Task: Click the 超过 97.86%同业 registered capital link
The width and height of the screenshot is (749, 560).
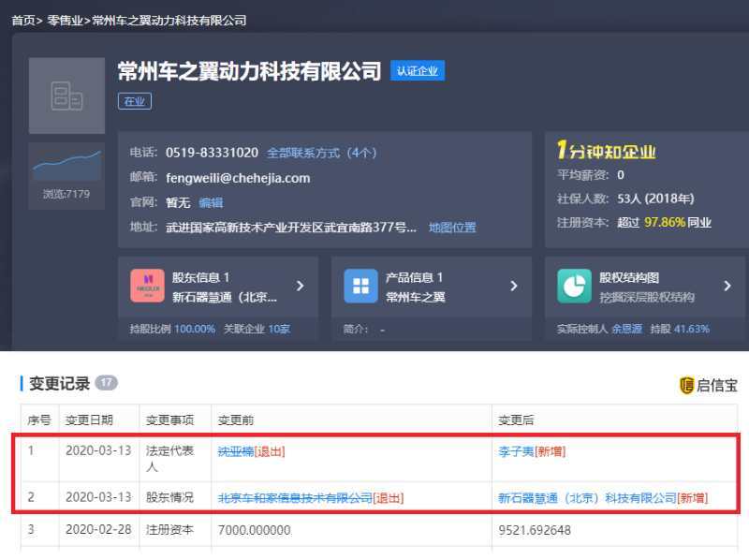Action: tap(666, 223)
